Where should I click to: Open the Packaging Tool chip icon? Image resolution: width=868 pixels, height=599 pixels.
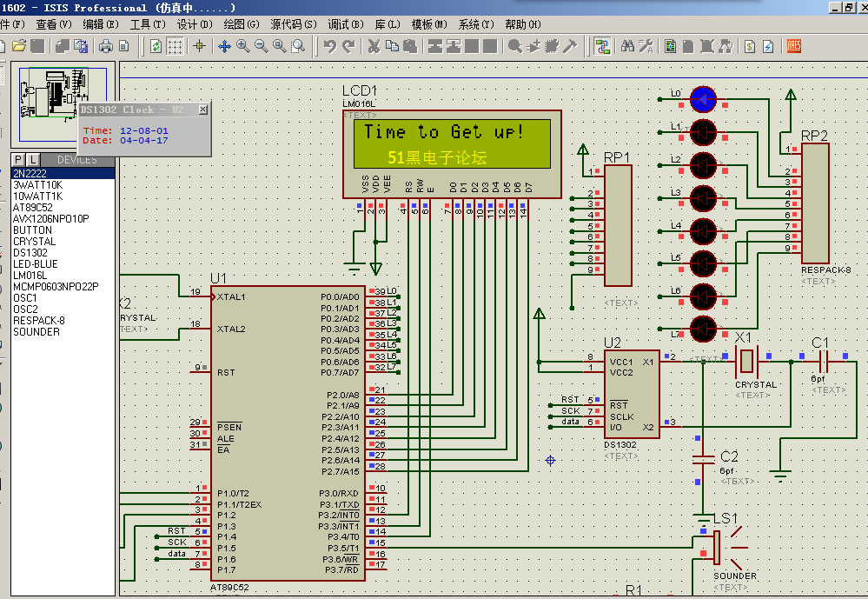552,46
